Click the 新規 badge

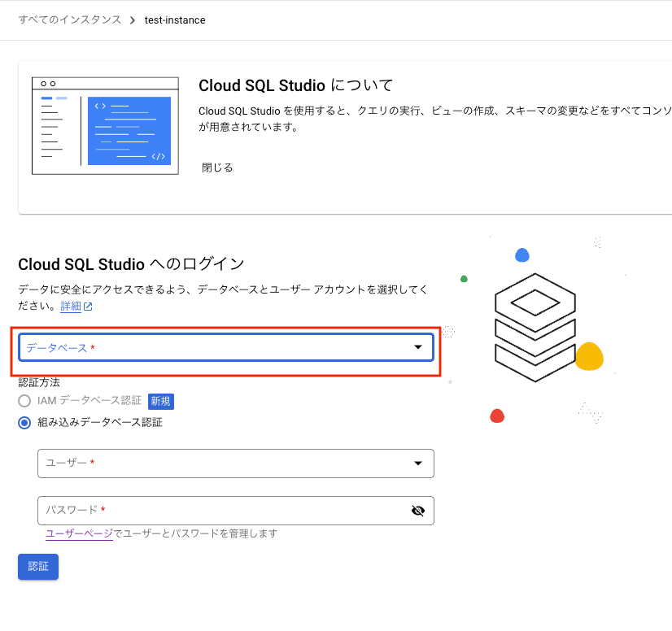161,401
